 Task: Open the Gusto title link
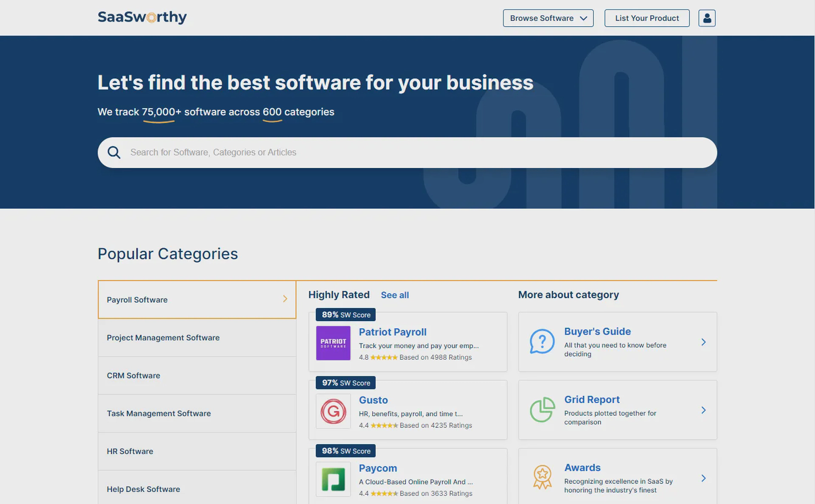[374, 400]
